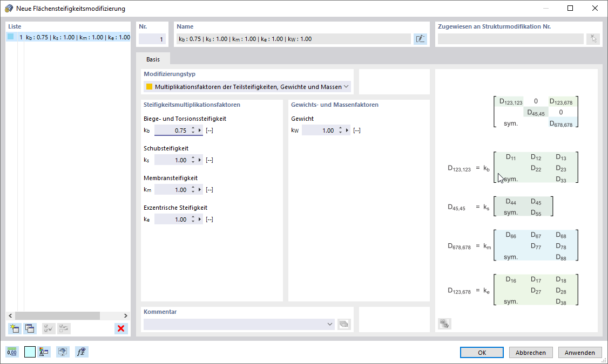Click the colored object display icon

tap(44, 352)
